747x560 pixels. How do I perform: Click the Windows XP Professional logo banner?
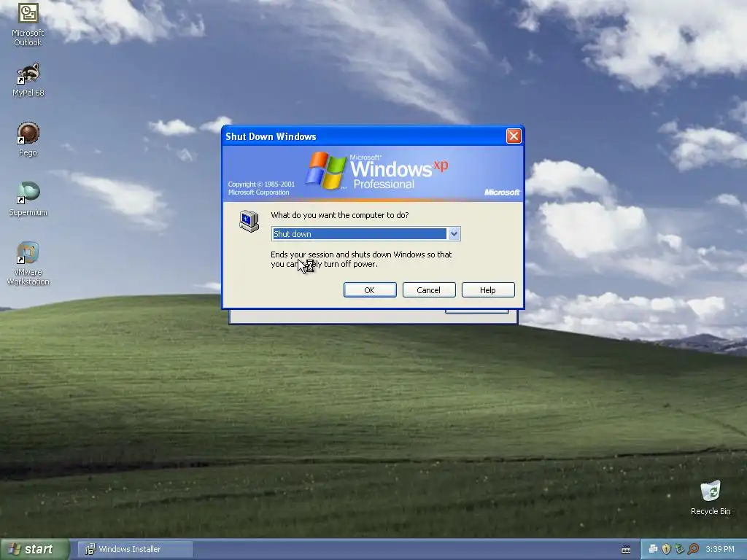coord(373,173)
